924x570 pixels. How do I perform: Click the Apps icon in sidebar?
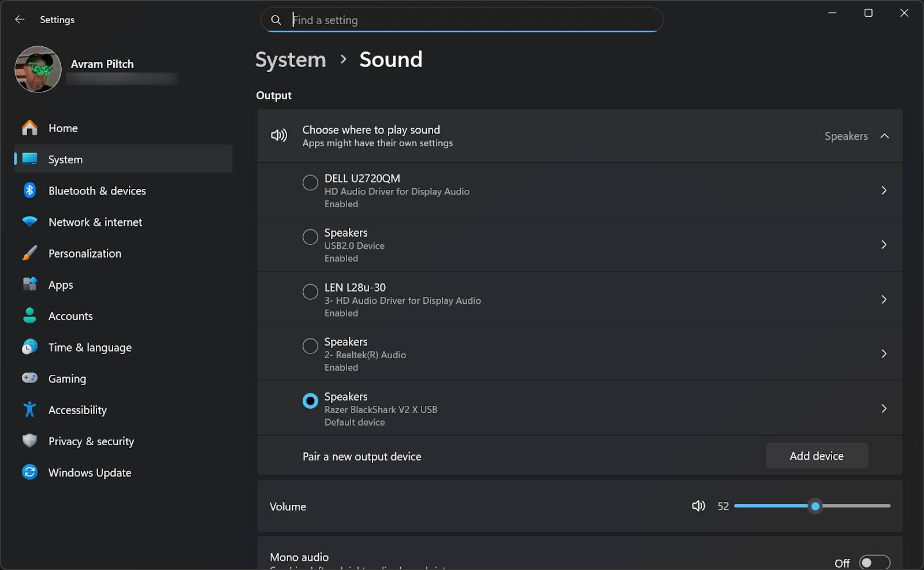tap(29, 284)
